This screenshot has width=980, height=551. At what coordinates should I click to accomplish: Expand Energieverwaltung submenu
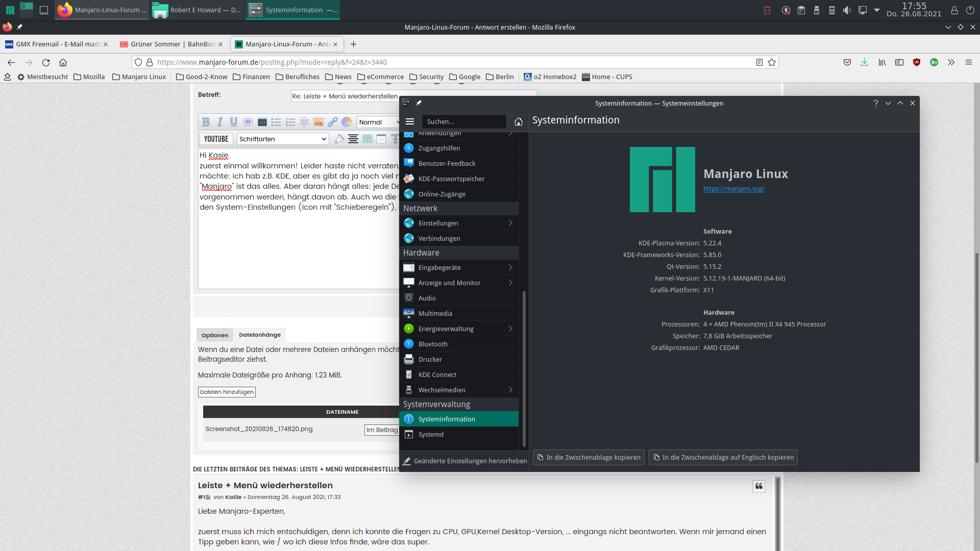(459, 329)
